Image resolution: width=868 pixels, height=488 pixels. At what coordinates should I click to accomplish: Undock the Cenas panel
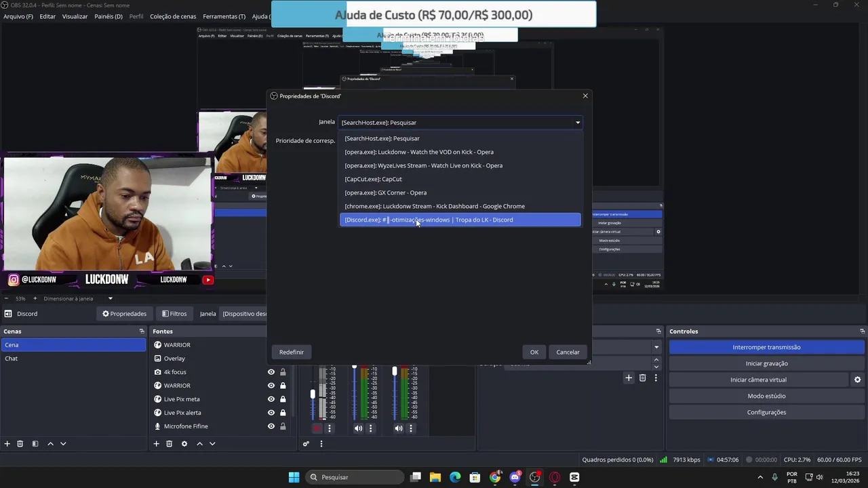[142, 331]
